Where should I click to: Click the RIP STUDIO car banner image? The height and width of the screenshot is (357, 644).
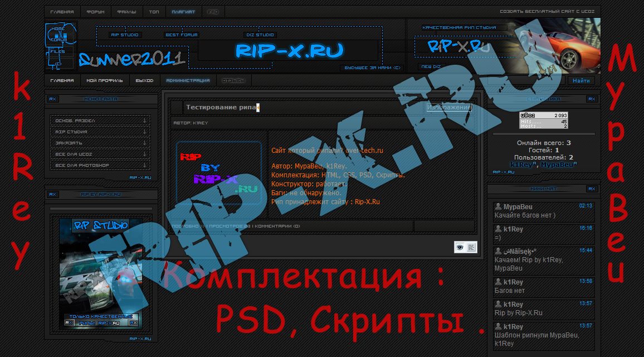click(x=101, y=273)
